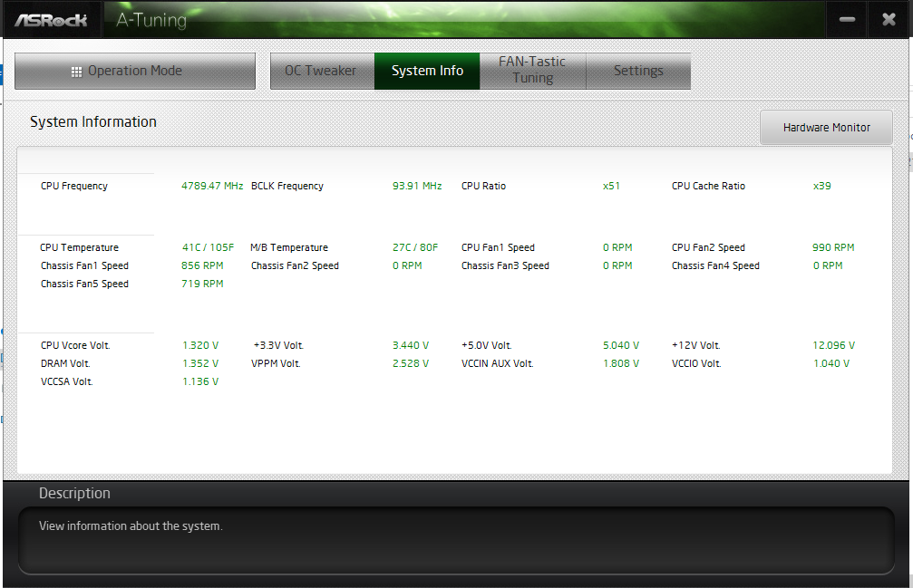Select the DRAM Volt. label
Image resolution: width=913 pixels, height=588 pixels.
[x=65, y=363]
